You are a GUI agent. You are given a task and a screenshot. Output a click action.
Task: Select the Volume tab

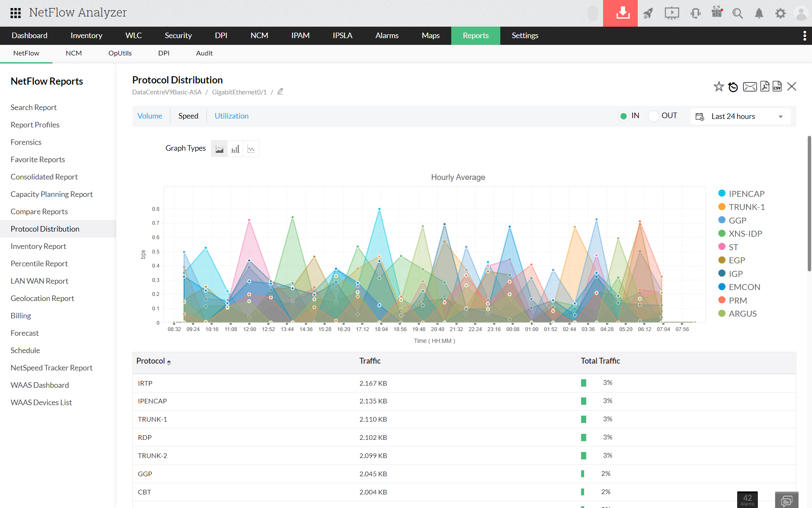[x=150, y=116]
